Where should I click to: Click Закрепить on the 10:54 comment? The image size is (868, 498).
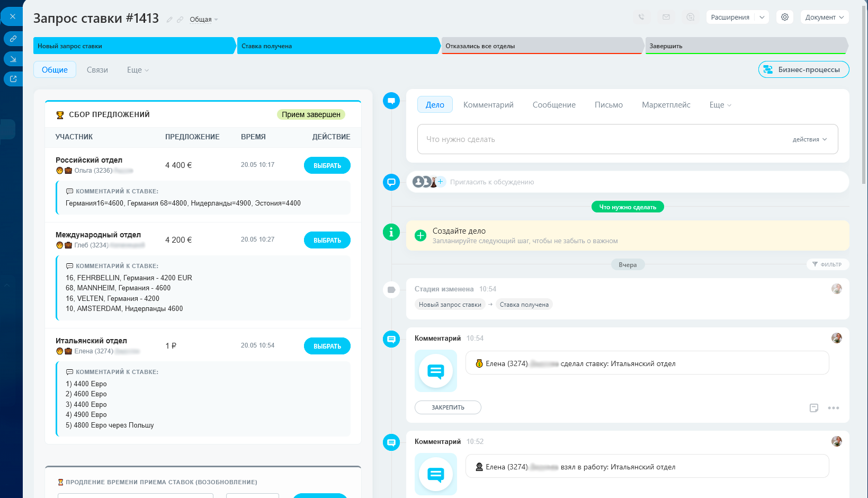click(448, 407)
